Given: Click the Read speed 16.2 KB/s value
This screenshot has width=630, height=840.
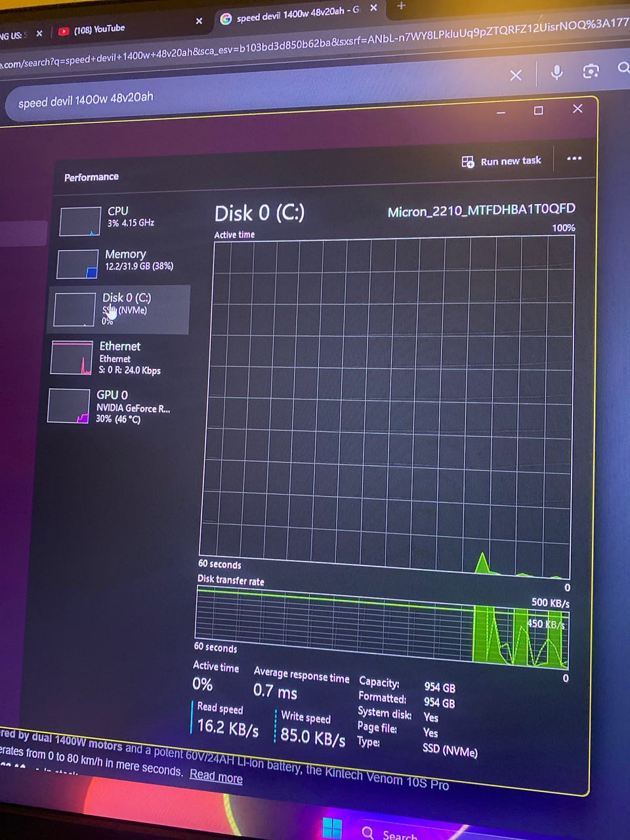Looking at the screenshot, I should coord(228,727).
